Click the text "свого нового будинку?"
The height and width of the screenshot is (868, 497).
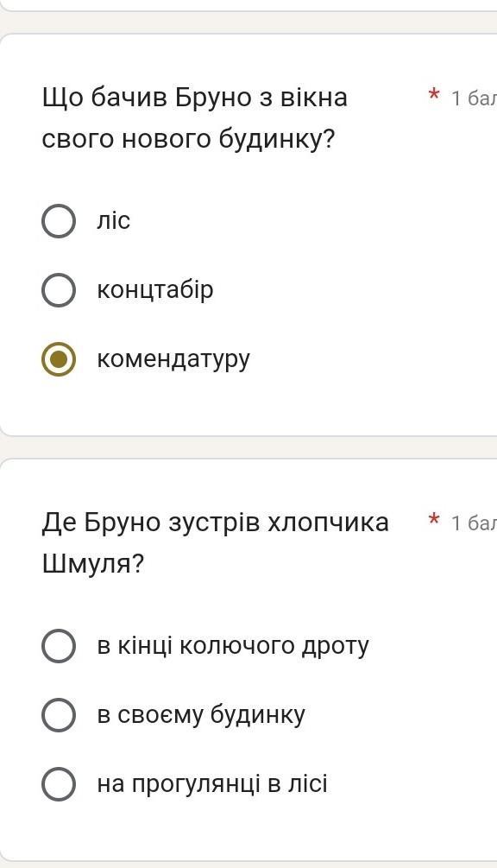(188, 140)
